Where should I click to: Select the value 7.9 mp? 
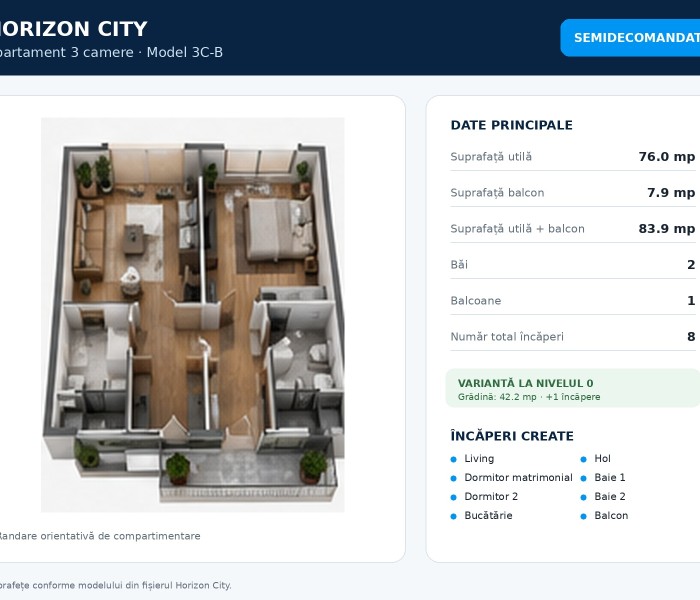(x=671, y=193)
